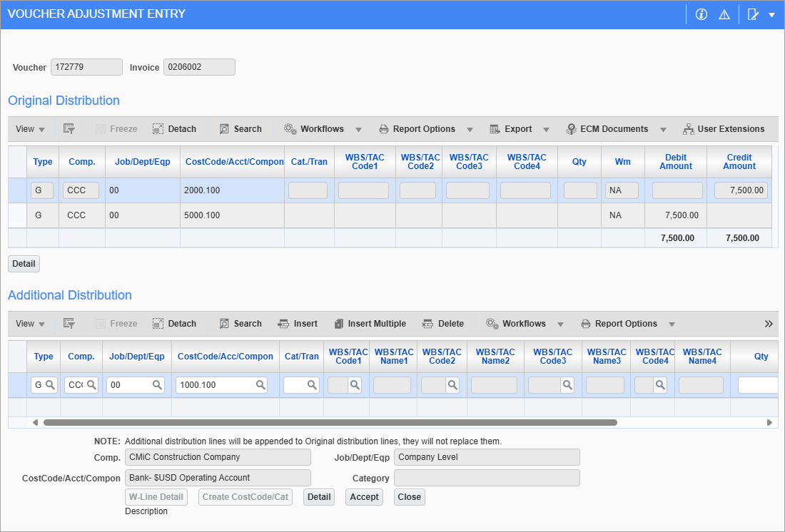Open View menu in Original Distribution toolbar

click(x=30, y=129)
